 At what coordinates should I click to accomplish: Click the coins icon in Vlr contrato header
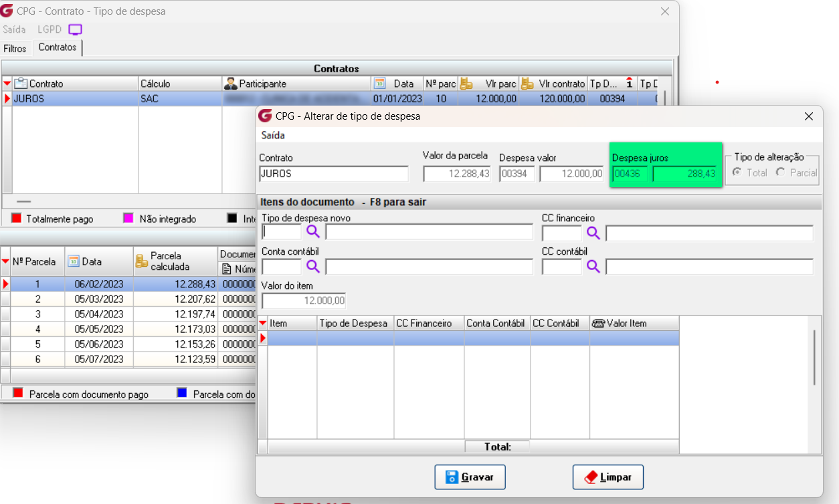pos(527,84)
